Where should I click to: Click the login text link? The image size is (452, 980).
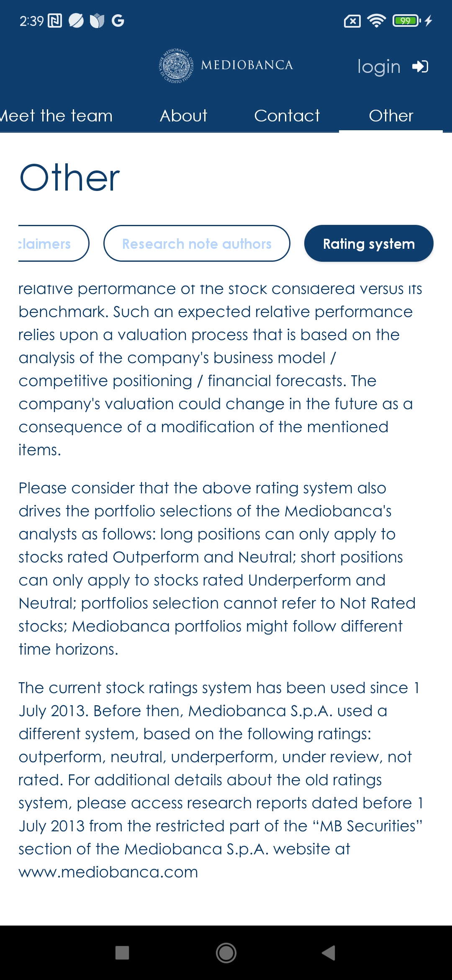coord(379,67)
